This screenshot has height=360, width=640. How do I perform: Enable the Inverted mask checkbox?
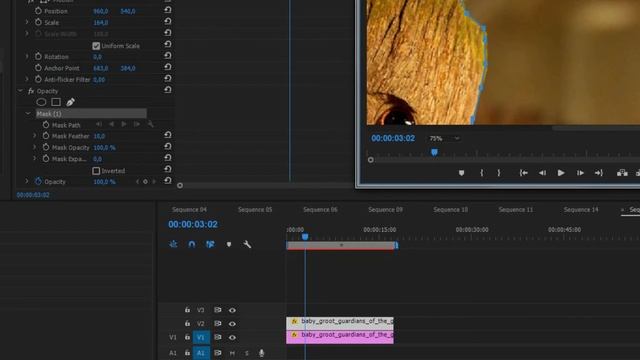coord(96,171)
